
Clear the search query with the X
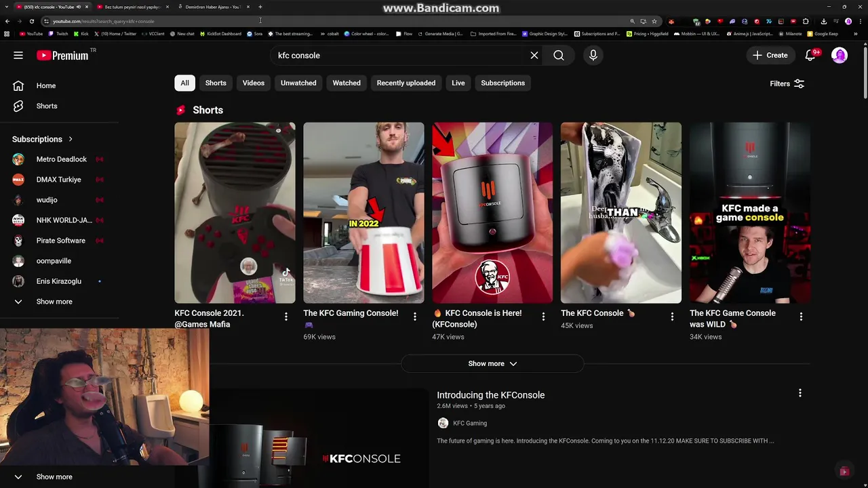click(x=534, y=56)
